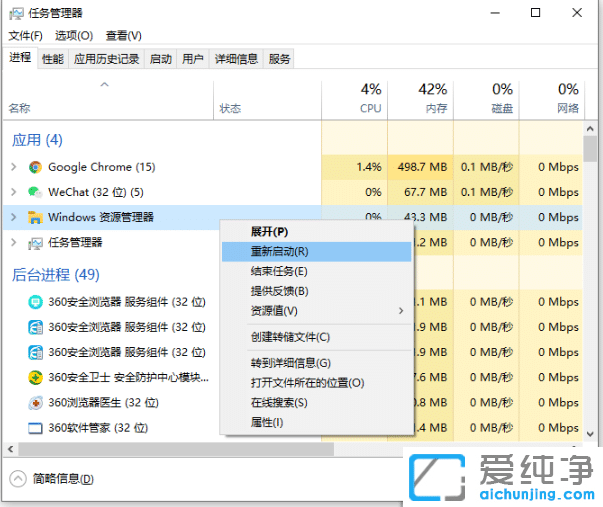
Task: Switch to the 用户 tab
Action: (x=193, y=59)
